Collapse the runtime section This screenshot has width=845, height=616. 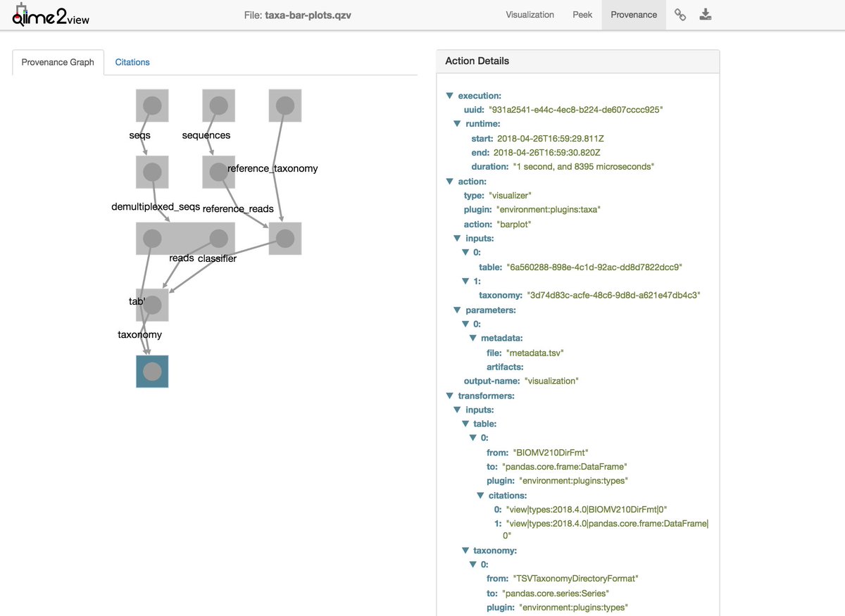458,124
